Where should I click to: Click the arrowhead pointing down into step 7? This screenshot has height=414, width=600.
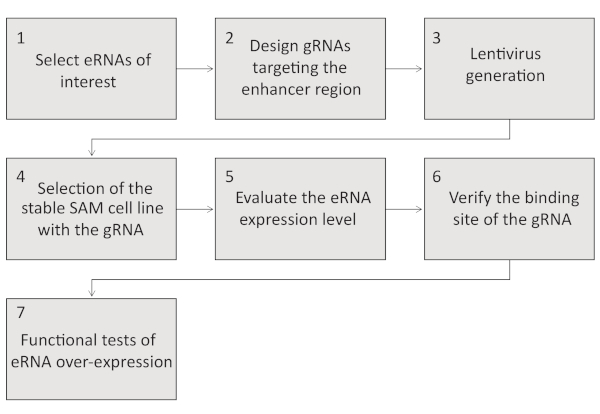click(x=92, y=294)
